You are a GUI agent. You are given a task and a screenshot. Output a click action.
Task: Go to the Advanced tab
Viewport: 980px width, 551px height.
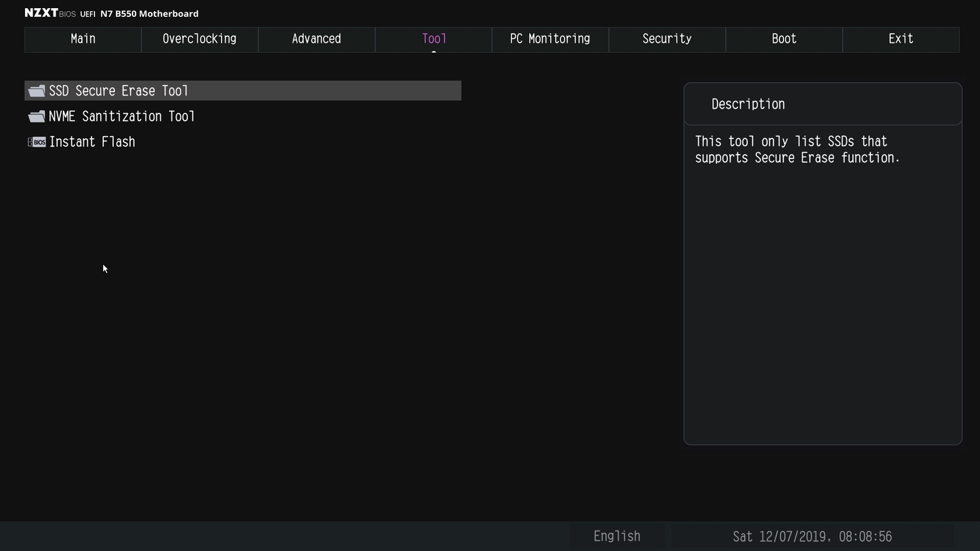click(x=317, y=39)
